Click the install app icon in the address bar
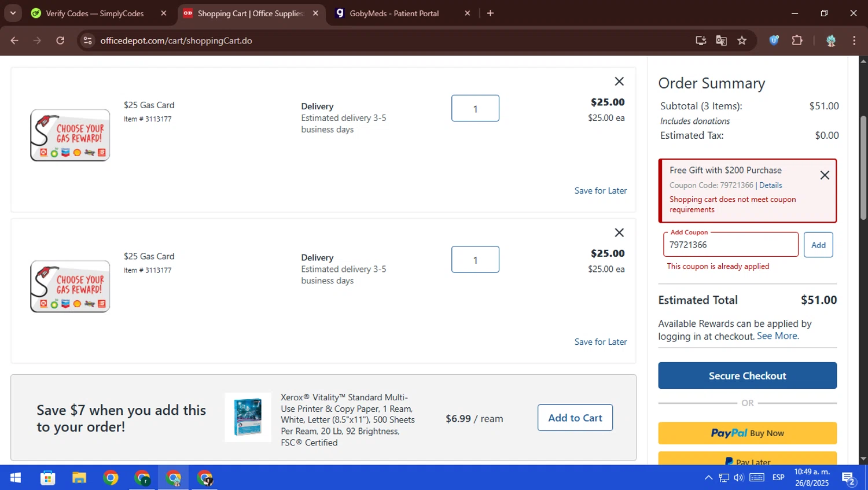Image resolution: width=868 pixels, height=490 pixels. tap(701, 40)
